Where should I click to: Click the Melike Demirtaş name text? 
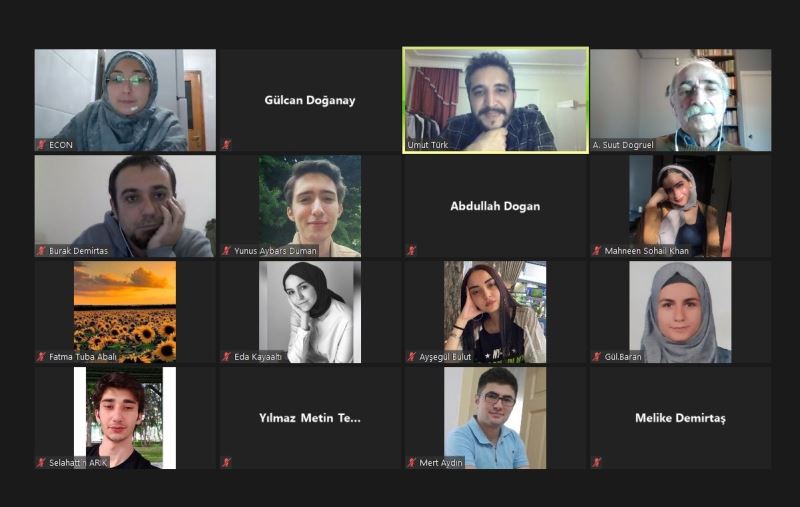680,418
